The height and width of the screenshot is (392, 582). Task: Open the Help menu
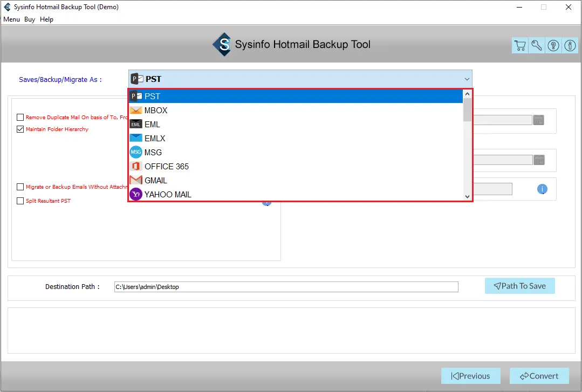pyautogui.click(x=47, y=19)
